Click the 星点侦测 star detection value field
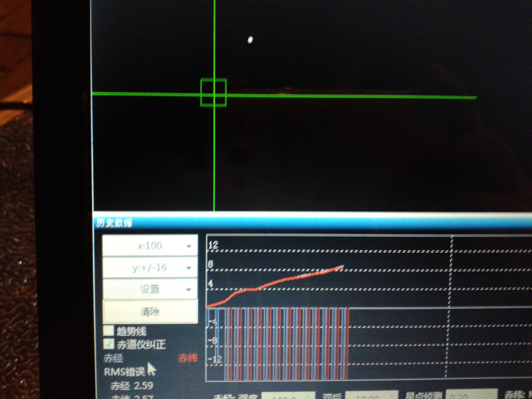Viewport: 532px width, 399px height. coord(471,394)
